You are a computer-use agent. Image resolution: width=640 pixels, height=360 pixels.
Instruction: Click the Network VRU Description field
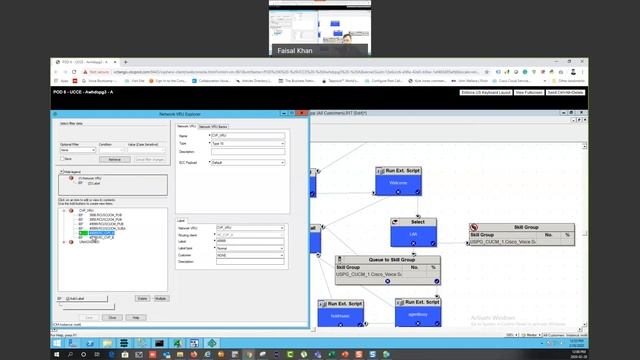coord(248,152)
